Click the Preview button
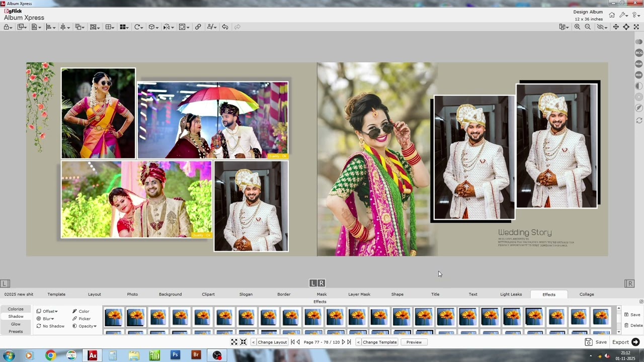The width and height of the screenshot is (644, 362). pyautogui.click(x=414, y=342)
